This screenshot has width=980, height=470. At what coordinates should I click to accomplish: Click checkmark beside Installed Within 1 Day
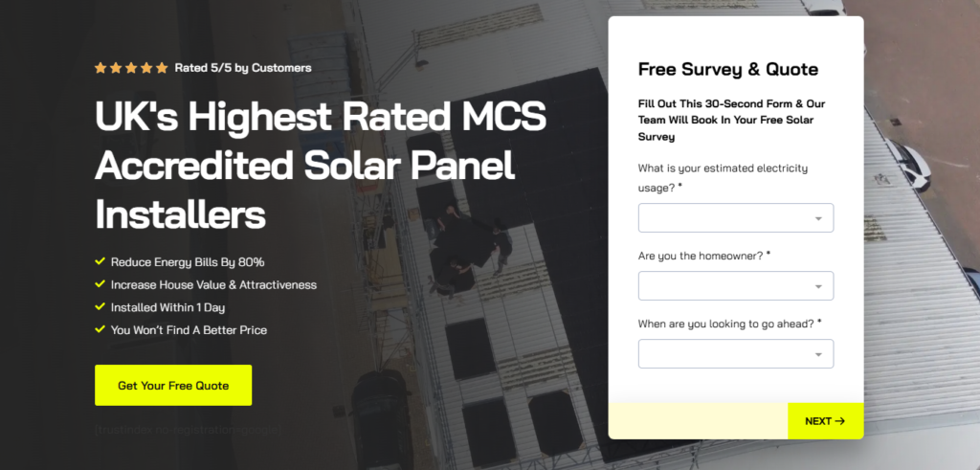click(x=100, y=307)
